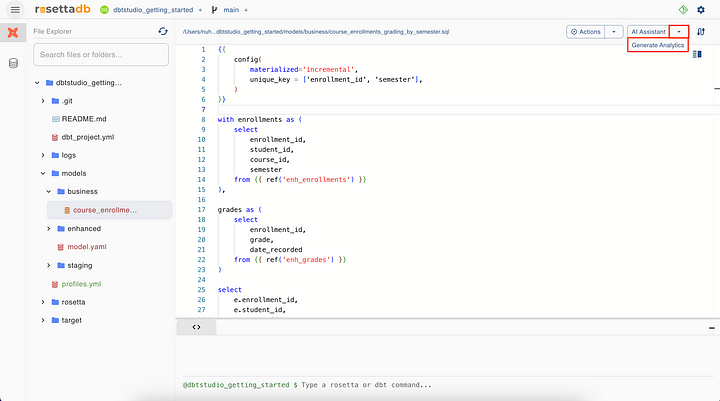Click the AI Assistant button
720x401 pixels.
(x=648, y=32)
